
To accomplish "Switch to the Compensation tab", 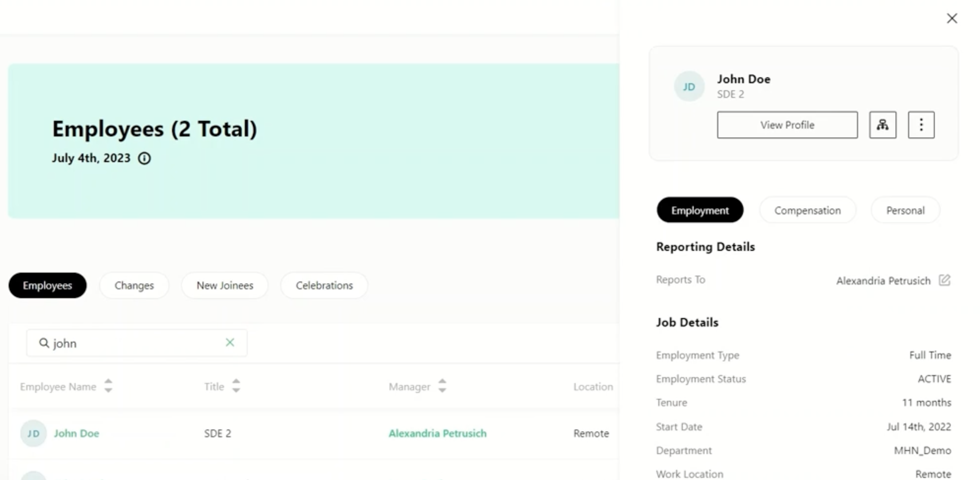I will [x=808, y=210].
